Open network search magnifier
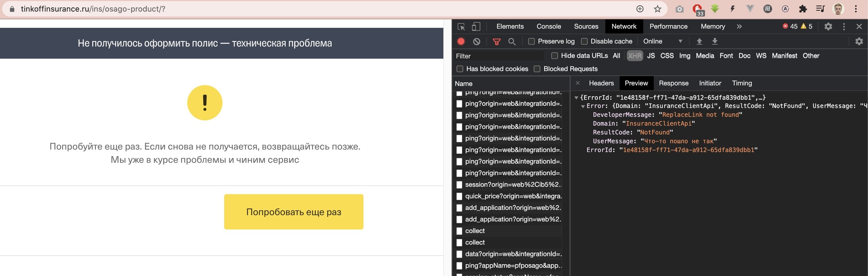868x276 pixels. (x=512, y=41)
